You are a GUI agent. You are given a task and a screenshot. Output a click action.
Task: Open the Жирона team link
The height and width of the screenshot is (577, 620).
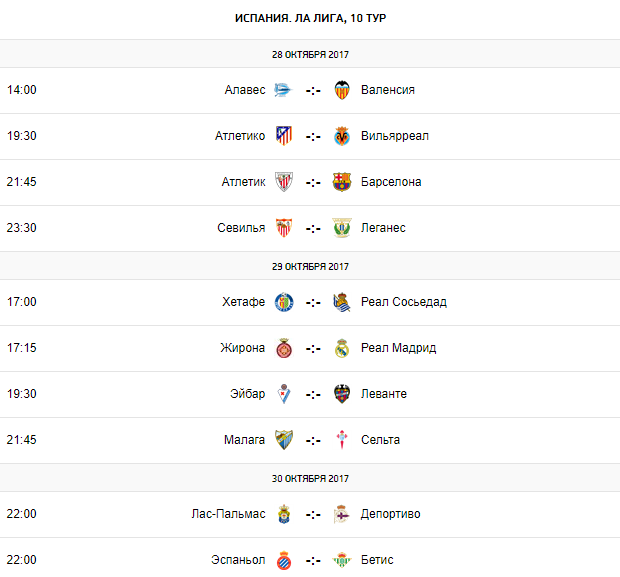[243, 348]
